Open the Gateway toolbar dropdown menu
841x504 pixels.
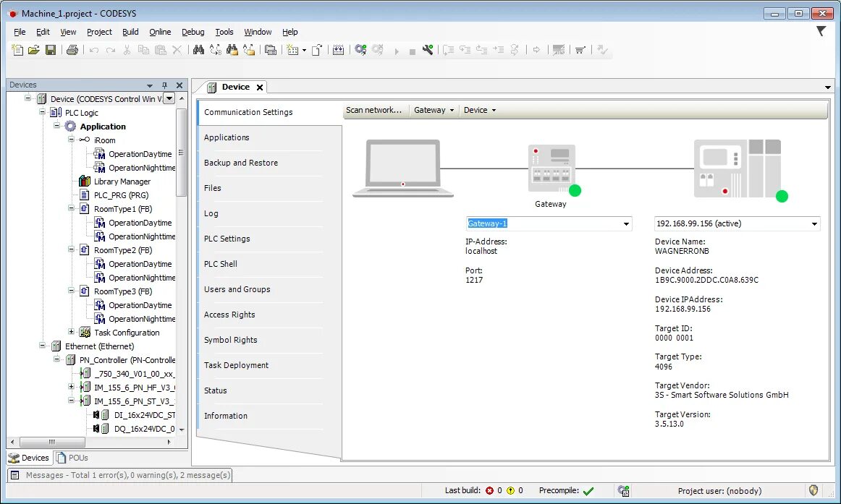click(434, 110)
